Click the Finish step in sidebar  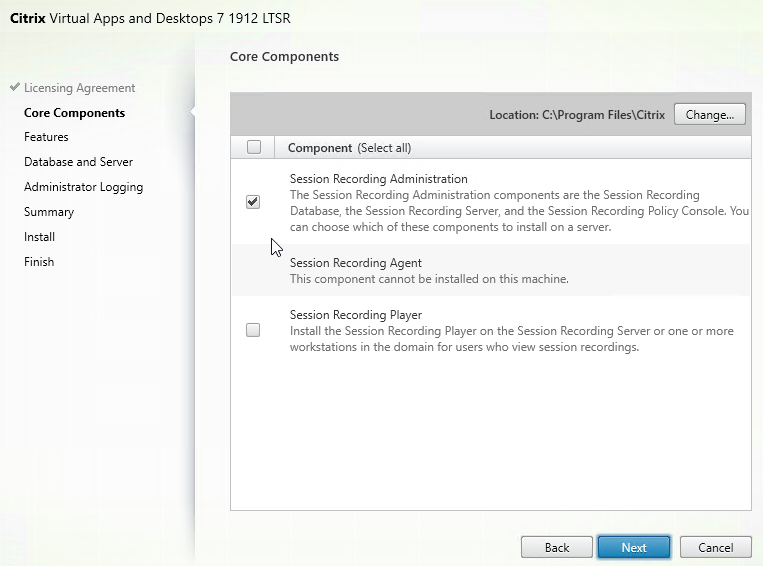(39, 262)
